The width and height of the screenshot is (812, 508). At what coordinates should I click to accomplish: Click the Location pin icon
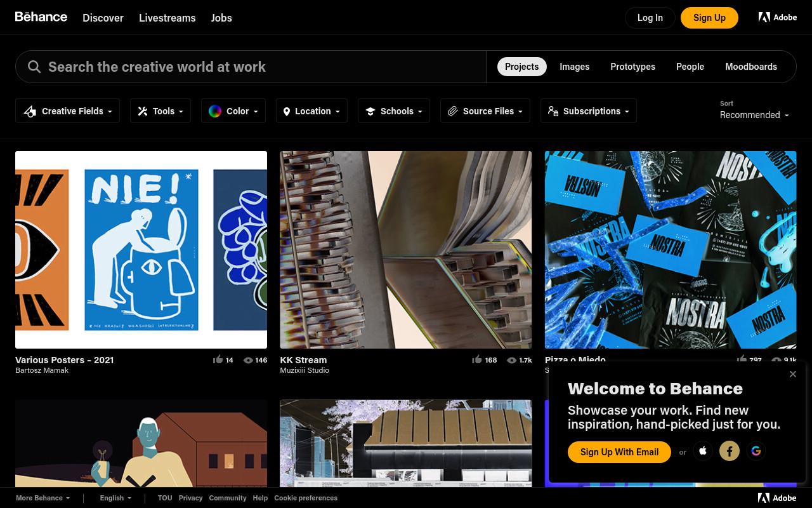click(x=287, y=111)
